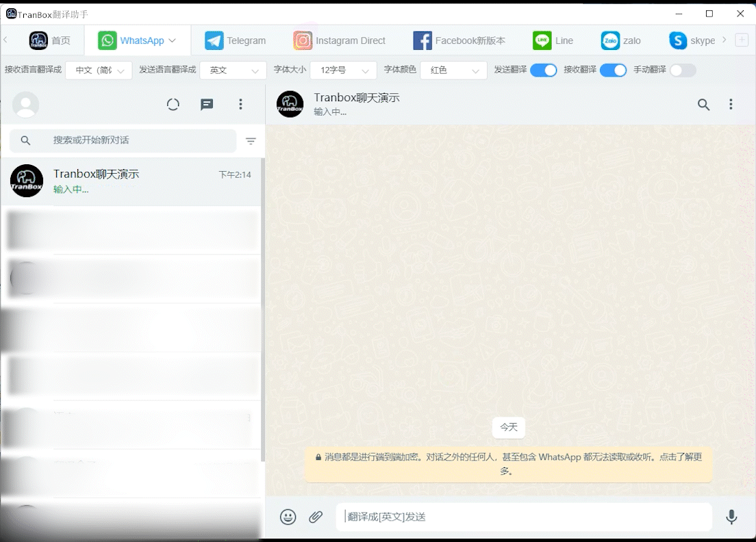
Task: Expand the WhatsApp tab dropdown arrow
Action: click(172, 40)
